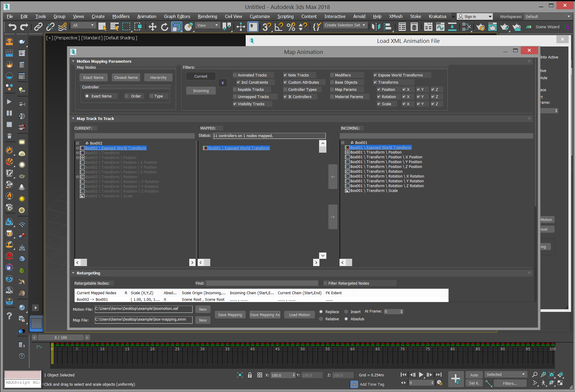The width and height of the screenshot is (575, 392).
Task: Activate the Select and Rotate tool
Action: click(165, 27)
